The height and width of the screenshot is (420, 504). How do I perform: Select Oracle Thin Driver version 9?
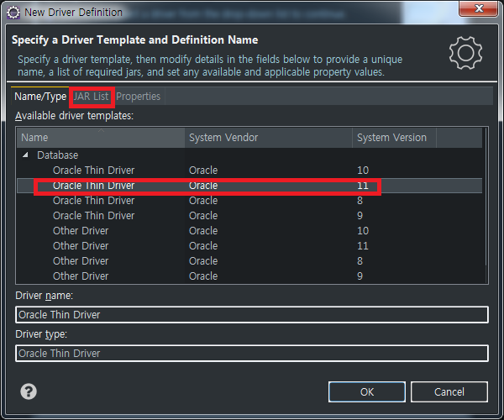coord(249,216)
